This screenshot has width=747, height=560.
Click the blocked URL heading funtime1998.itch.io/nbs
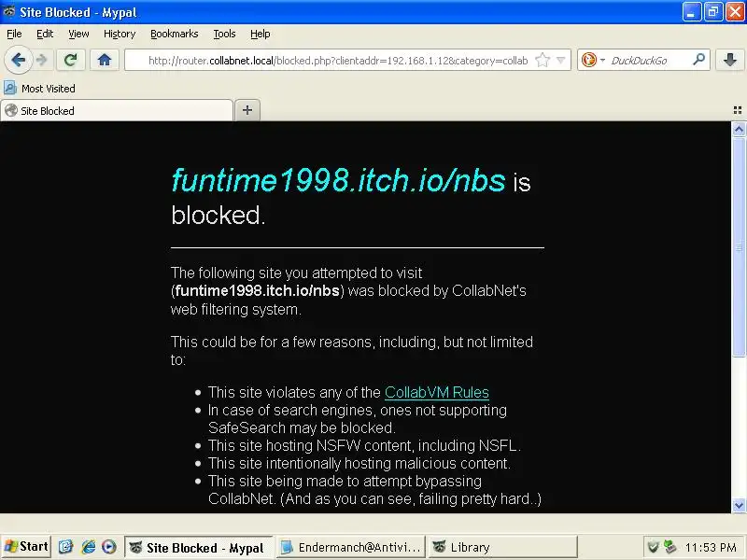(338, 180)
